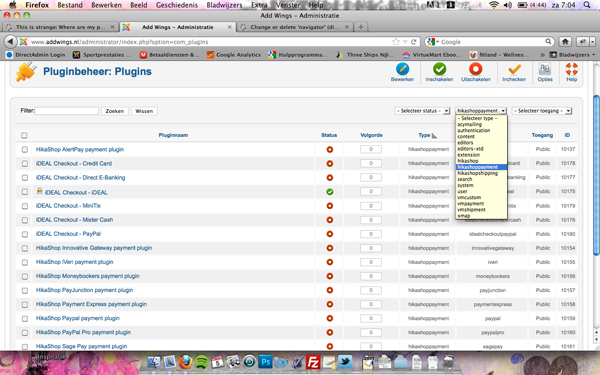Switch to 'Change or delete navigator' tab

click(294, 27)
